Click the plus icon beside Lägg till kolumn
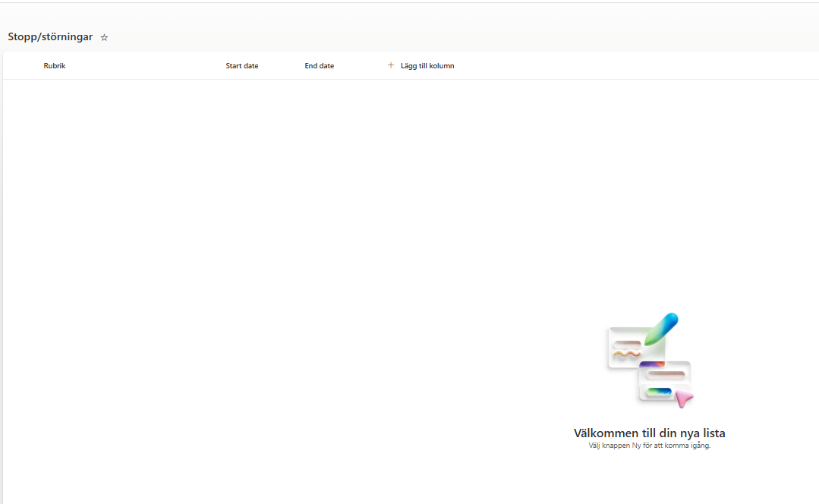 (391, 65)
